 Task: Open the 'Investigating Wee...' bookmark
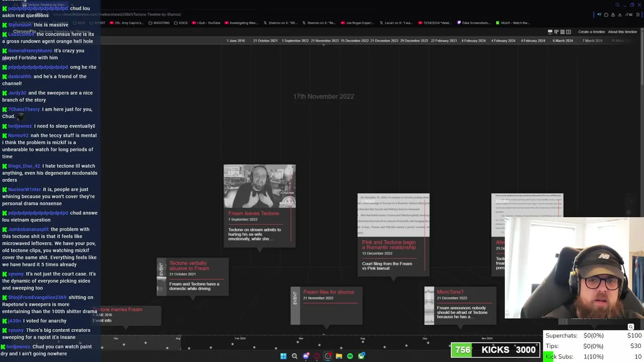pos(241,23)
